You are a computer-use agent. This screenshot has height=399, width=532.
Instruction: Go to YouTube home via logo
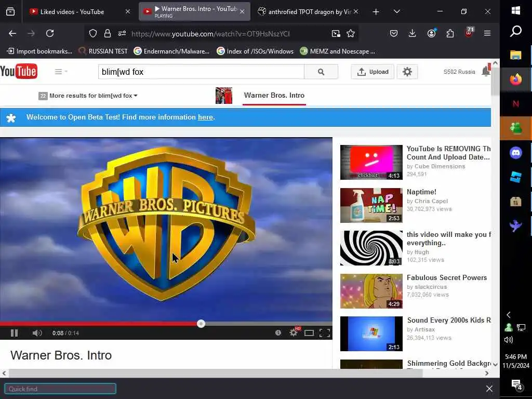(x=19, y=71)
